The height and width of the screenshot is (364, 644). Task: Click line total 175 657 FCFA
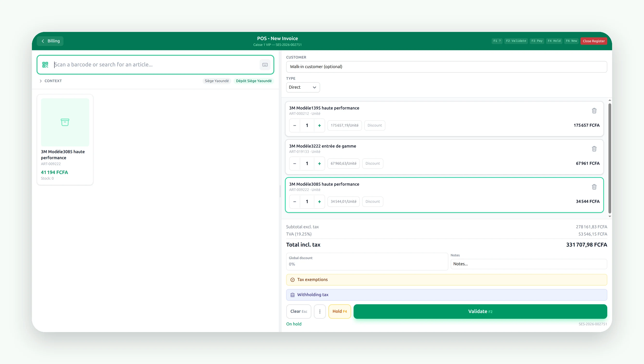pos(586,125)
